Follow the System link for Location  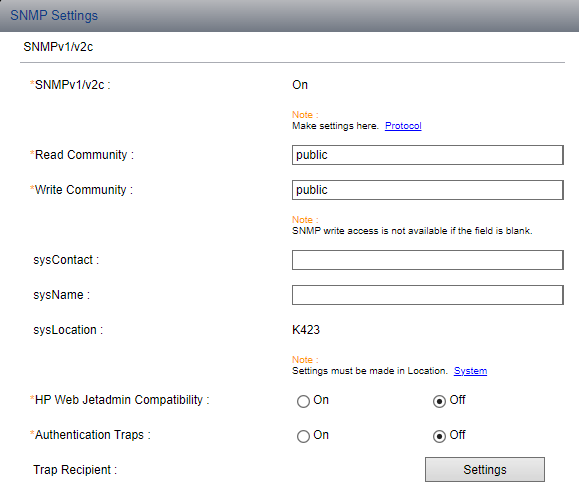[x=470, y=371]
